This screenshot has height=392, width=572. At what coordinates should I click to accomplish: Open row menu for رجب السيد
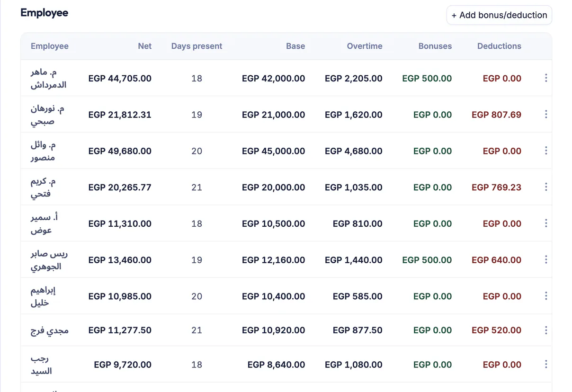[x=546, y=364]
